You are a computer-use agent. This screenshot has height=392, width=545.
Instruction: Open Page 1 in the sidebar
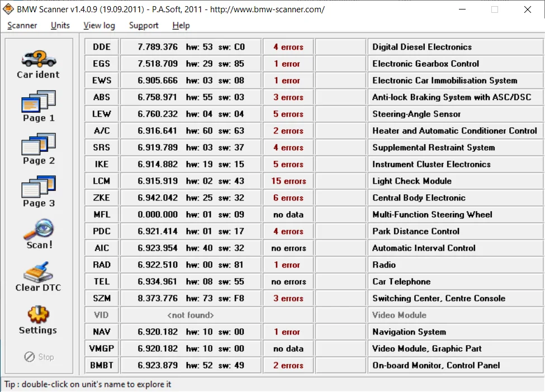(39, 107)
